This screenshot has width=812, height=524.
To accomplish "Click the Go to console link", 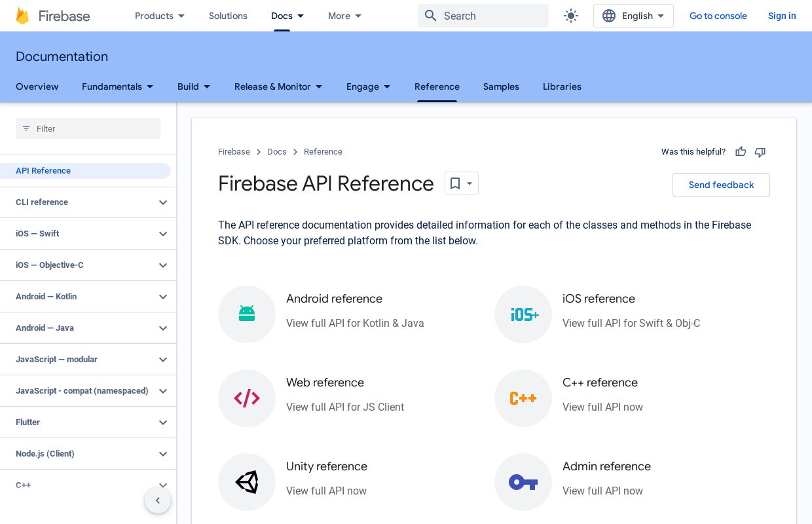I will click(718, 16).
